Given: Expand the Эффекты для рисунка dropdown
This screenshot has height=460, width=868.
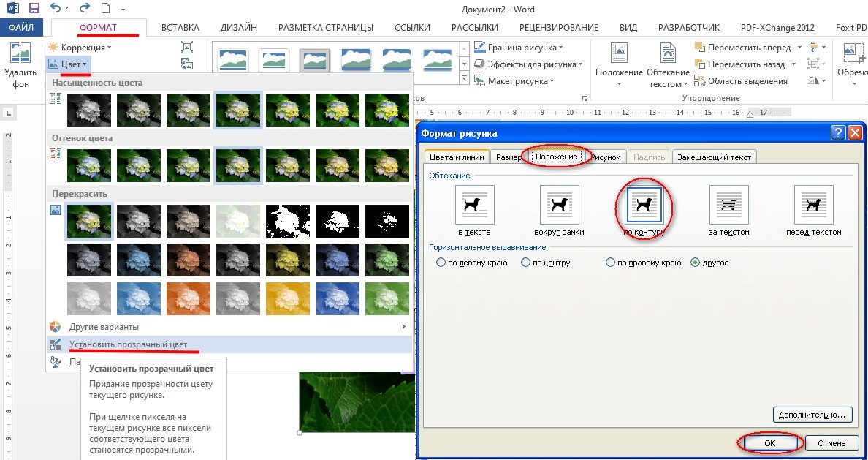Looking at the screenshot, I should [x=529, y=64].
